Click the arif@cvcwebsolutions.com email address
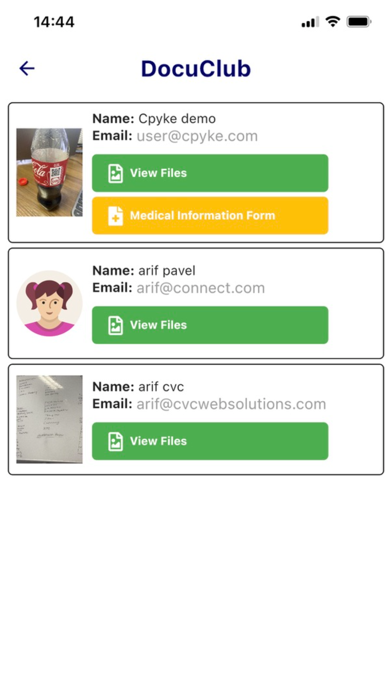392x696 pixels. 231,404
